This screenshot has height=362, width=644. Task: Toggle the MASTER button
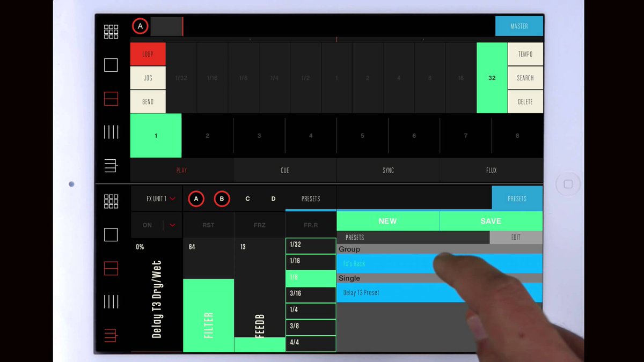coord(519,26)
